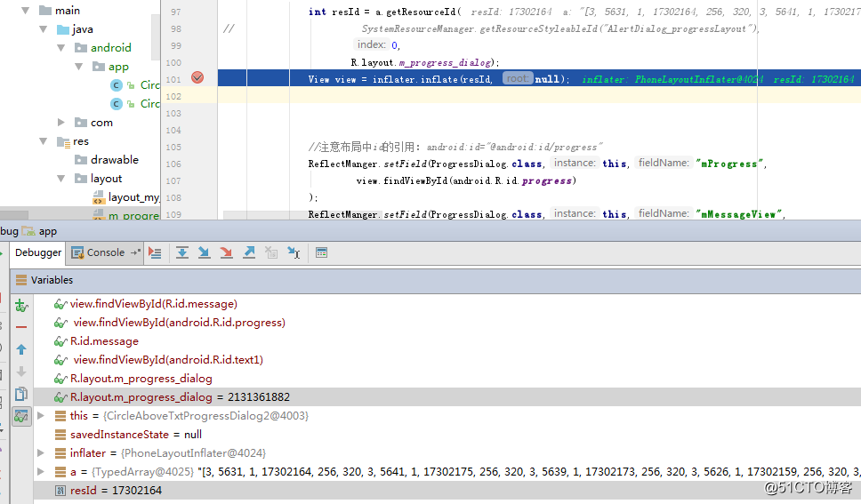Click the Console tab pin arrow icon
The height and width of the screenshot is (504, 861).
tap(135, 252)
